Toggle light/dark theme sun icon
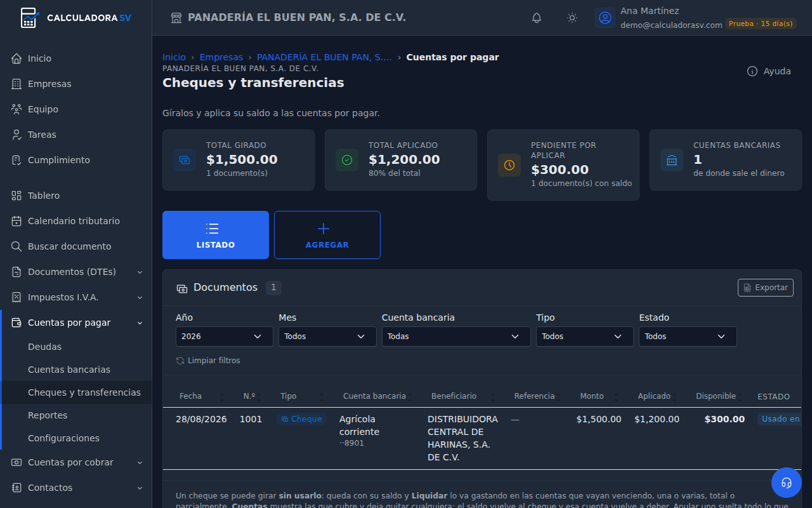 point(572,18)
